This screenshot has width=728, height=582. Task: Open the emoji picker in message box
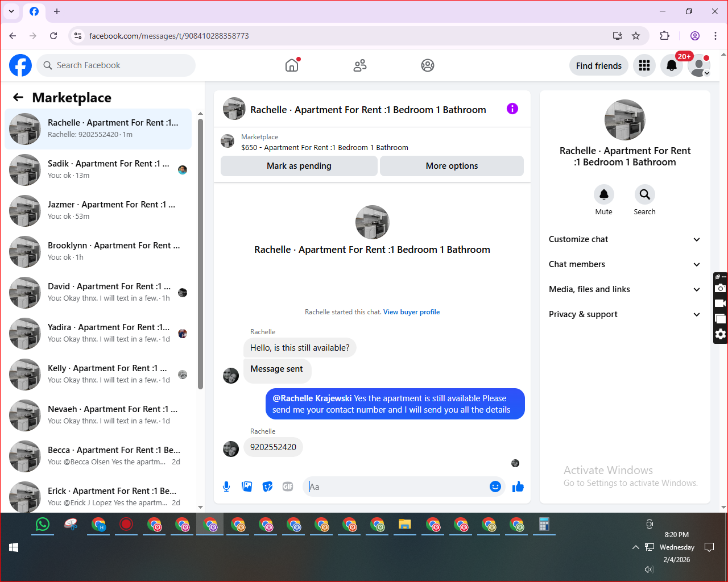pyautogui.click(x=495, y=487)
